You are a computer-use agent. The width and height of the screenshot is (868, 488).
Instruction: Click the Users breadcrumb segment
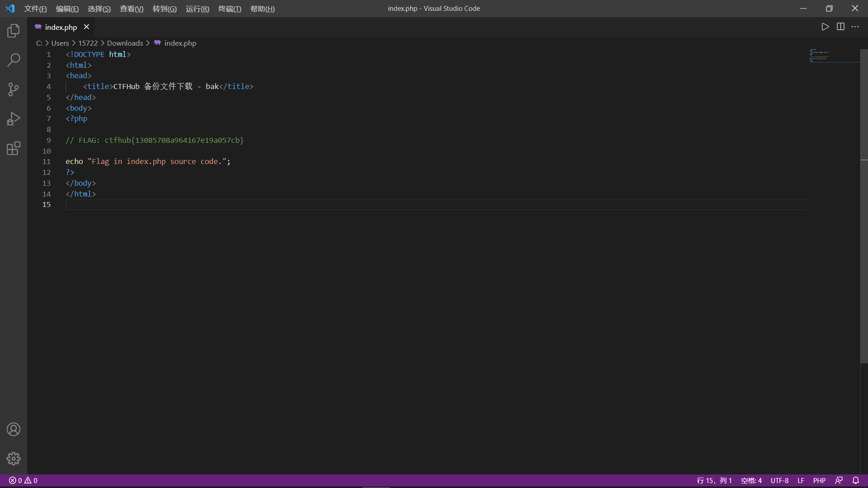pos(60,43)
